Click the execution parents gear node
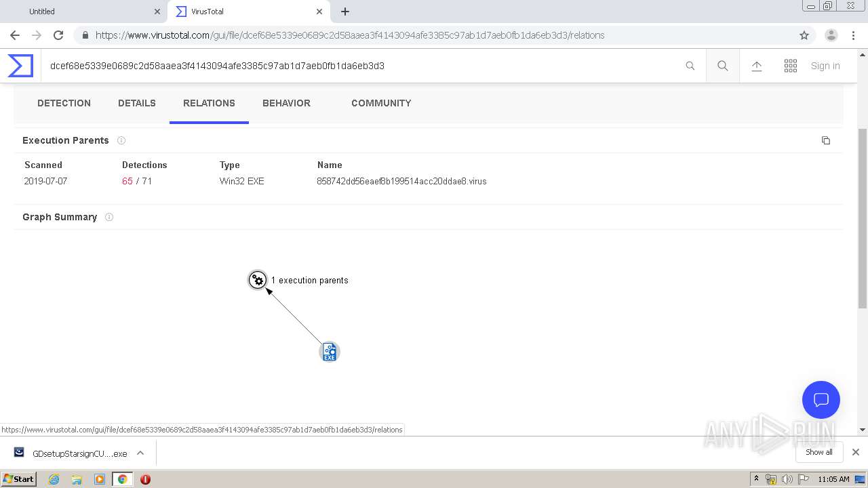 pos(258,280)
